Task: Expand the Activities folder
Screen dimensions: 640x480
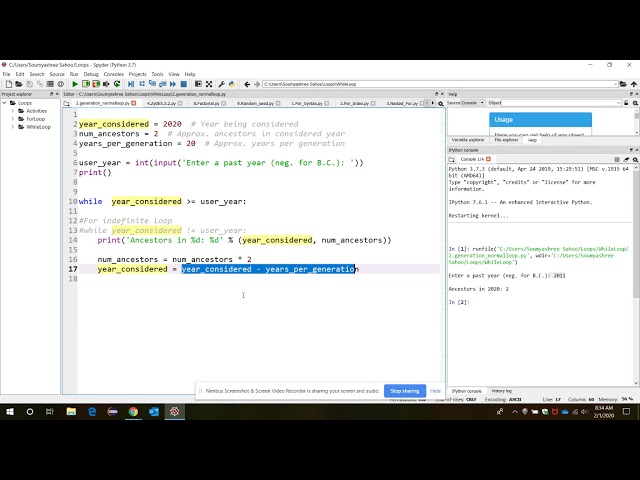Action: point(13,111)
